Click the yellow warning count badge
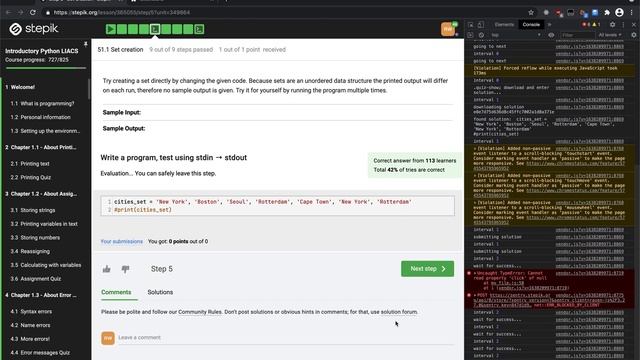The height and width of the screenshot is (360, 640). pos(596,24)
